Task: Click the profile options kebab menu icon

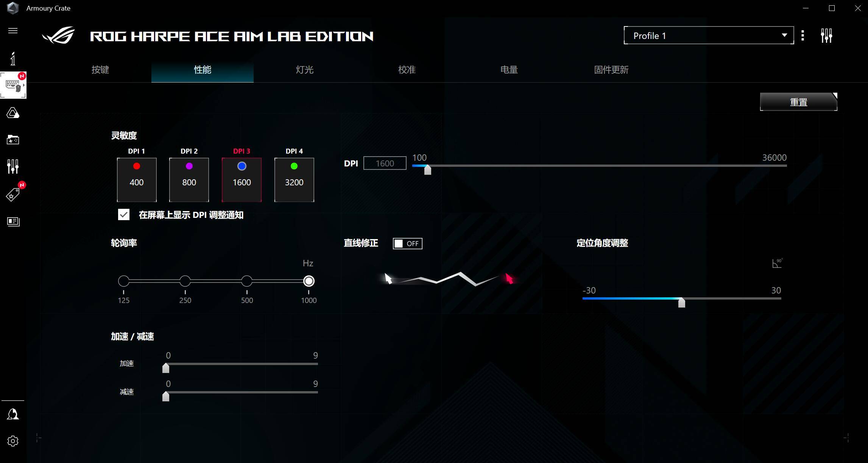Action: 802,36
